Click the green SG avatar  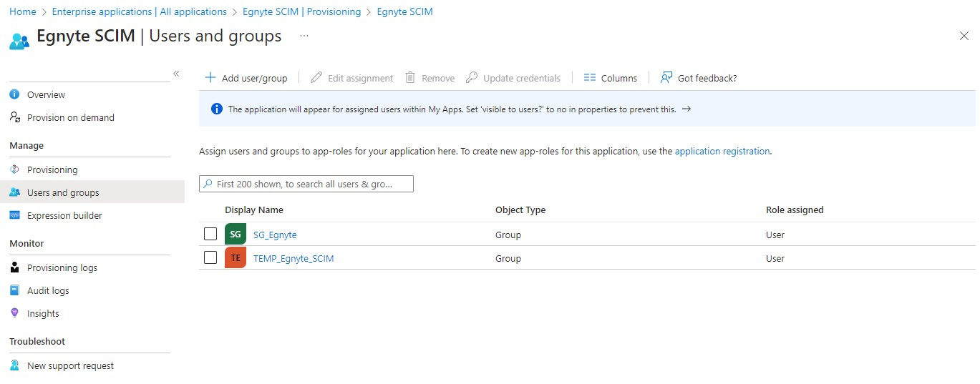coord(236,234)
